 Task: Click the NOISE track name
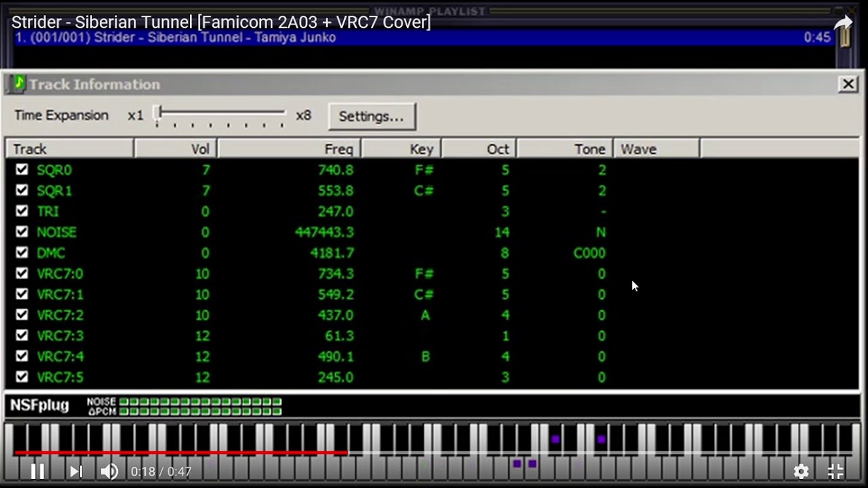click(x=56, y=232)
